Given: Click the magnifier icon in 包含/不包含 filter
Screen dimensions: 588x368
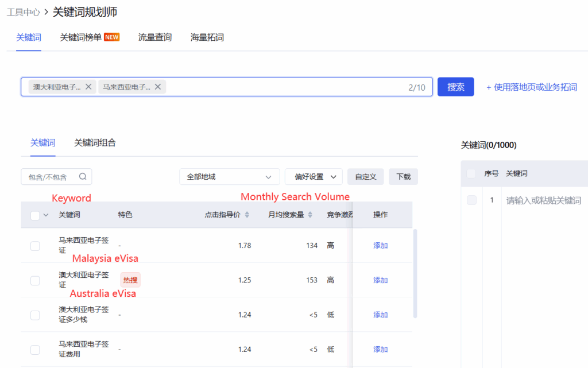Looking at the screenshot, I should pos(83,176).
